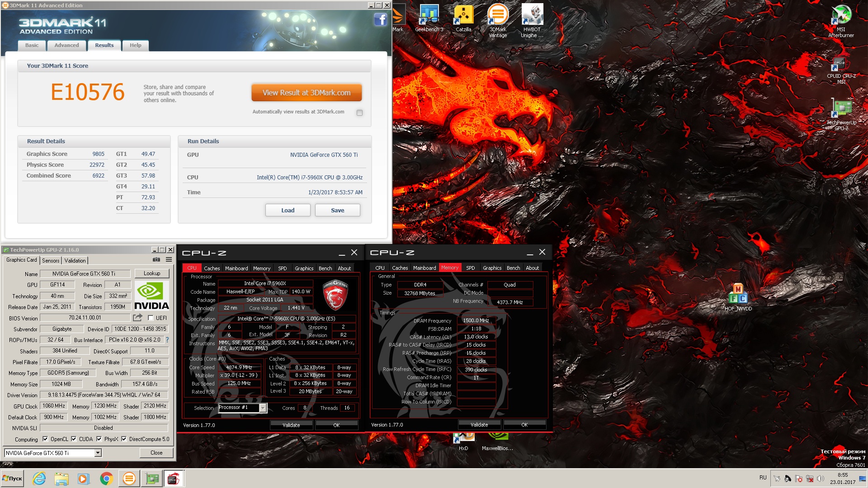This screenshot has width=868, height=488.
Task: Open Google Chrome from the taskbar
Action: pyautogui.click(x=106, y=479)
